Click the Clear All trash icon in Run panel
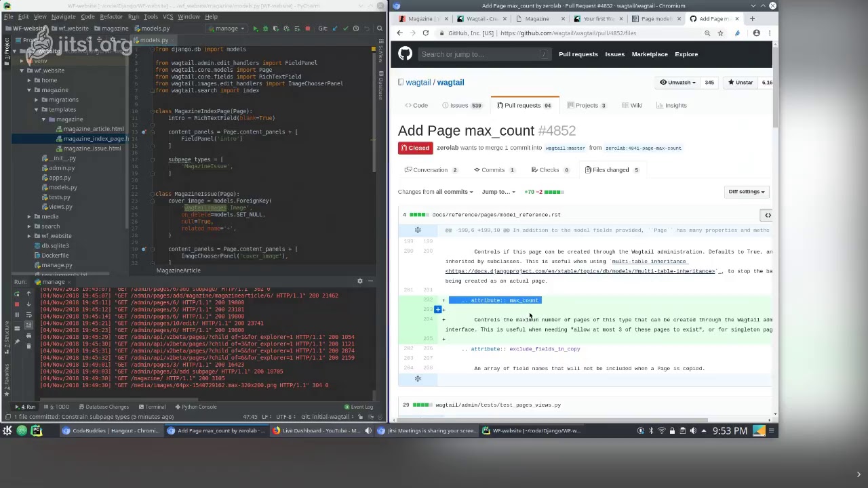Screen dimensions: 868x488 pyautogui.click(x=28, y=346)
